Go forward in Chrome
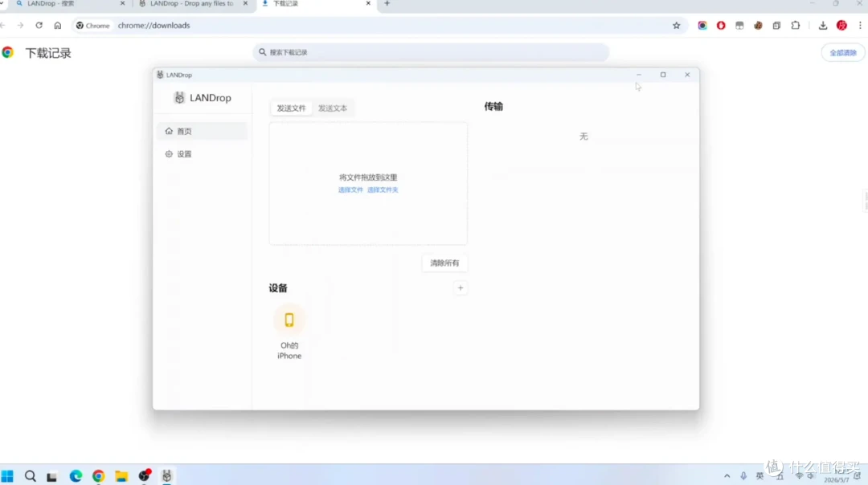 click(20, 26)
